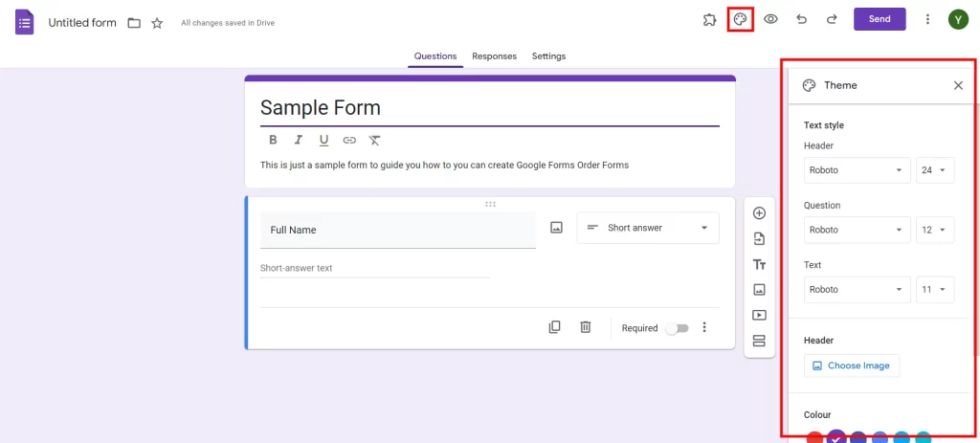980x443 pixels.
Task: Open more options for the question
Action: 704,327
